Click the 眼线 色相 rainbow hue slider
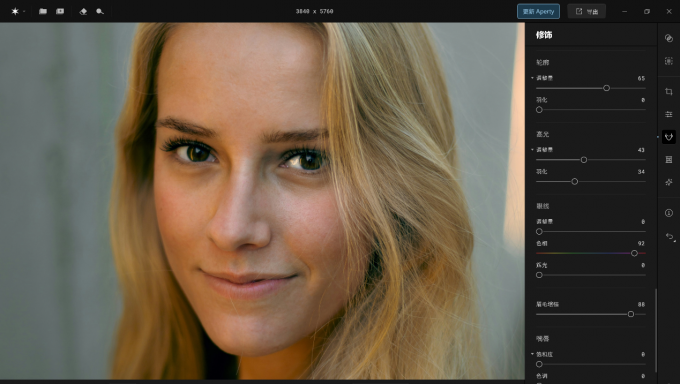Screen dimensions: 680x384 coord(591,253)
